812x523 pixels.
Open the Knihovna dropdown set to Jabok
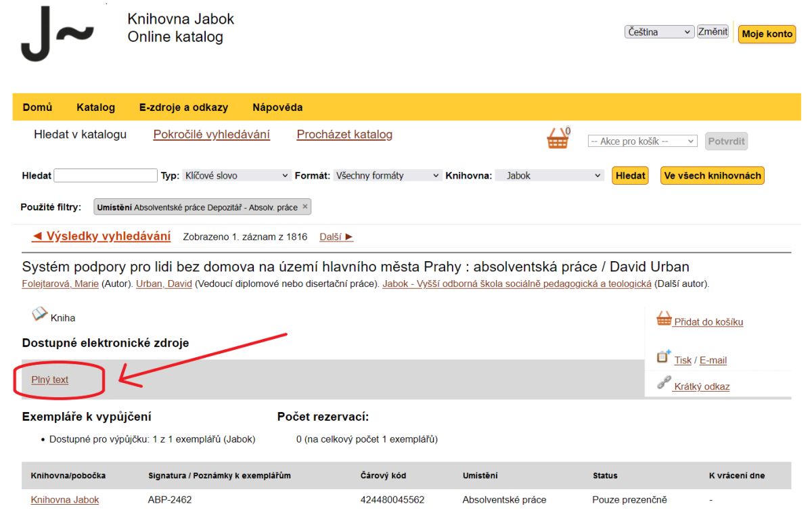pyautogui.click(x=549, y=175)
